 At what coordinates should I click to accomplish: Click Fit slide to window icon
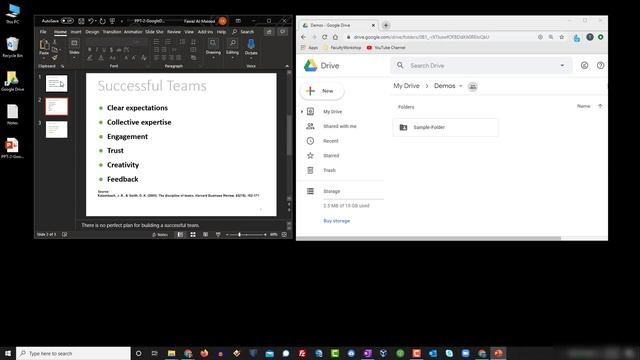284,235
